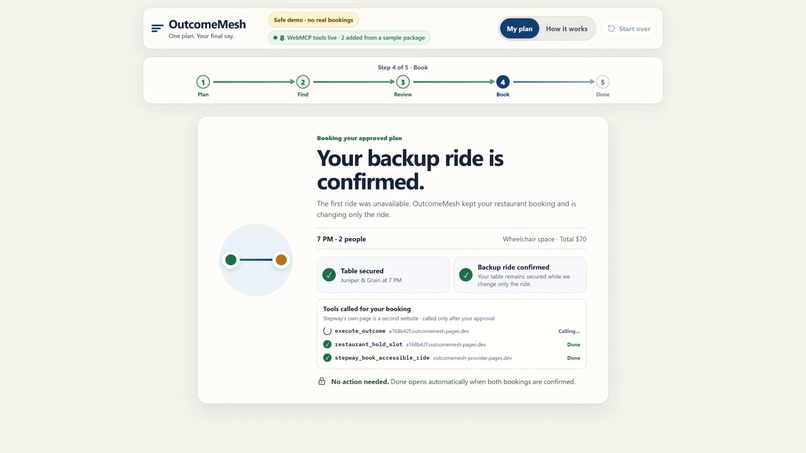Click the green route start dot
806x453 pixels.
tap(231, 260)
